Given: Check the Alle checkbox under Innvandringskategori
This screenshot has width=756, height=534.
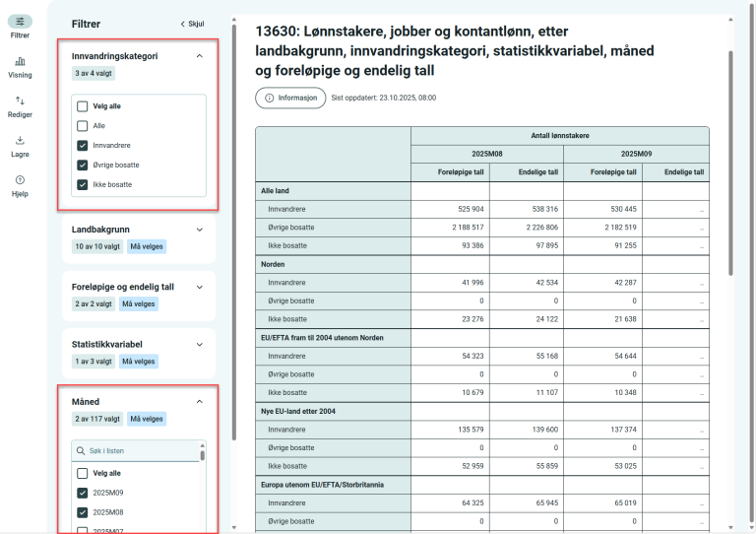Looking at the screenshot, I should [x=83, y=126].
